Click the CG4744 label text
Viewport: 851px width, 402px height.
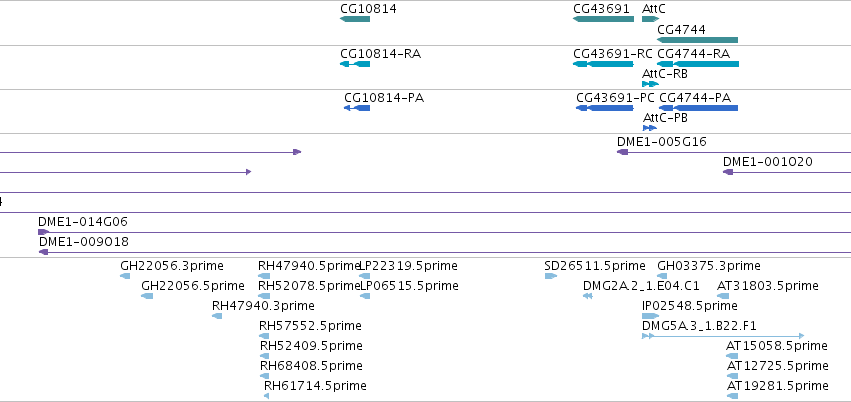pos(681,29)
